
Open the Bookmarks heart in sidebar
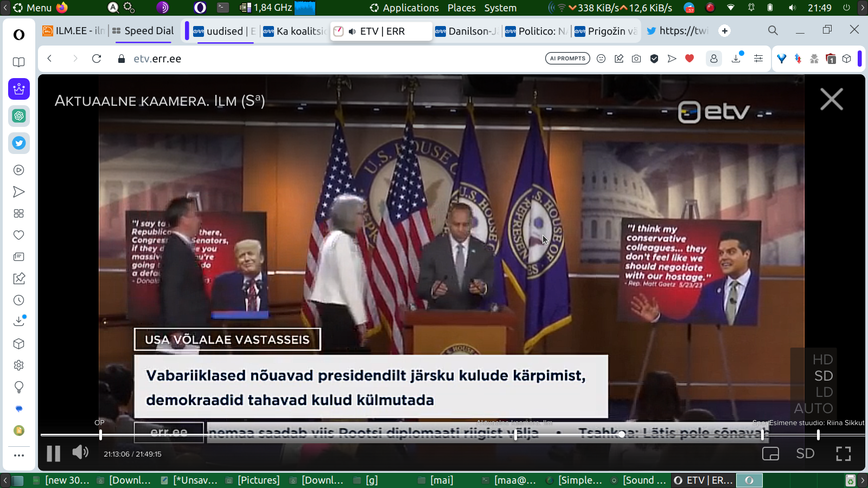[x=19, y=235]
